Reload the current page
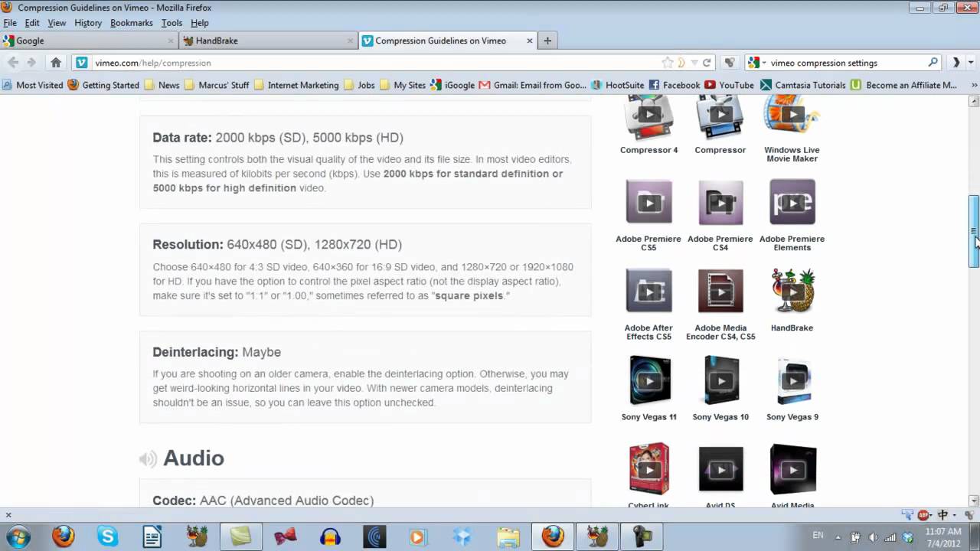 coord(707,63)
